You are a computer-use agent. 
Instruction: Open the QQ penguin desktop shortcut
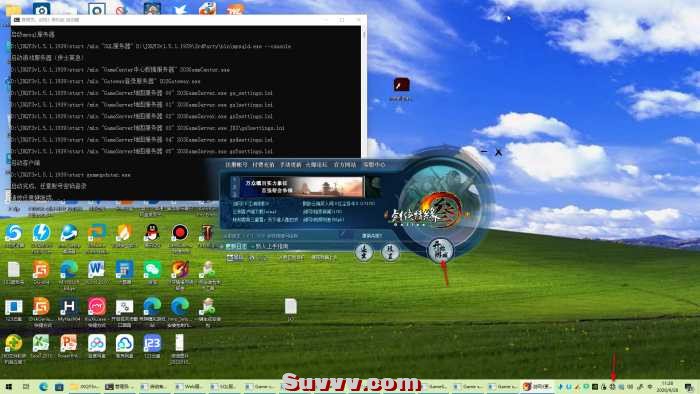tap(152, 232)
